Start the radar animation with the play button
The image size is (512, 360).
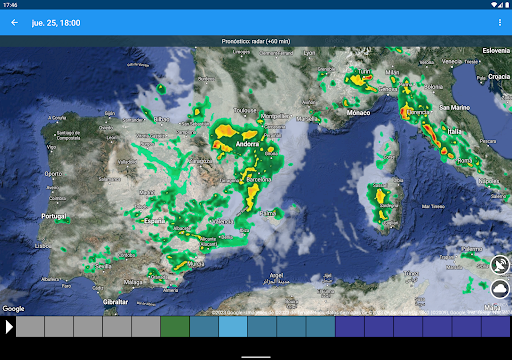click(9, 327)
